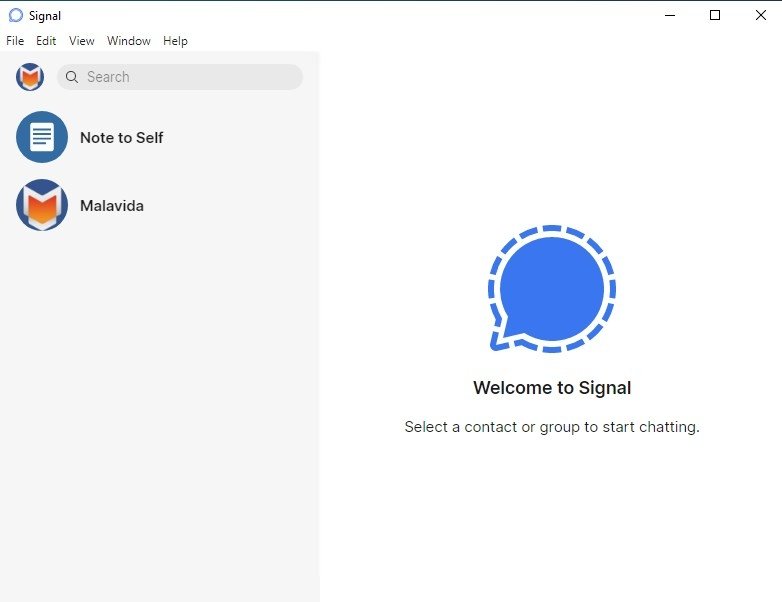Viewport: 782px width, 602px height.
Task: Click the 'Select a contact or group' text
Action: tap(552, 427)
